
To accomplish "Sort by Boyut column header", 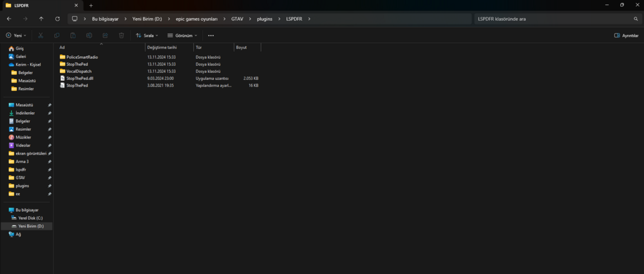I will 247,47.
